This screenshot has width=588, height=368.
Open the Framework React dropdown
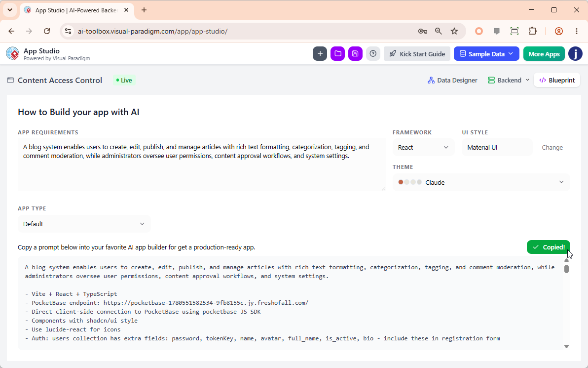[423, 148]
